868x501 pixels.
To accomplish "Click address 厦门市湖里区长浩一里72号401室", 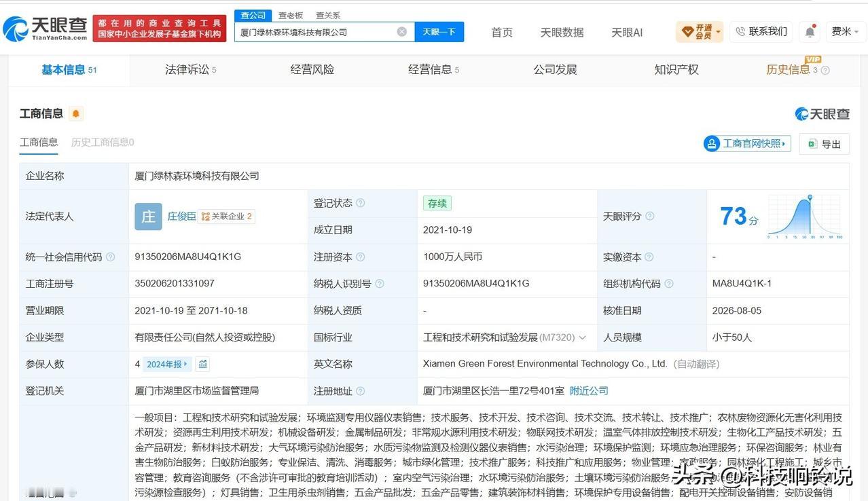I will click(494, 391).
